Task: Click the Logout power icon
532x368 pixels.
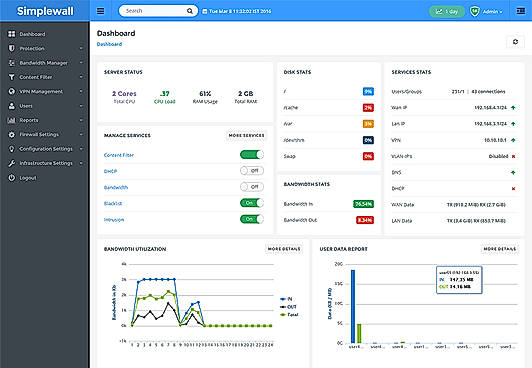Action: coord(12,178)
